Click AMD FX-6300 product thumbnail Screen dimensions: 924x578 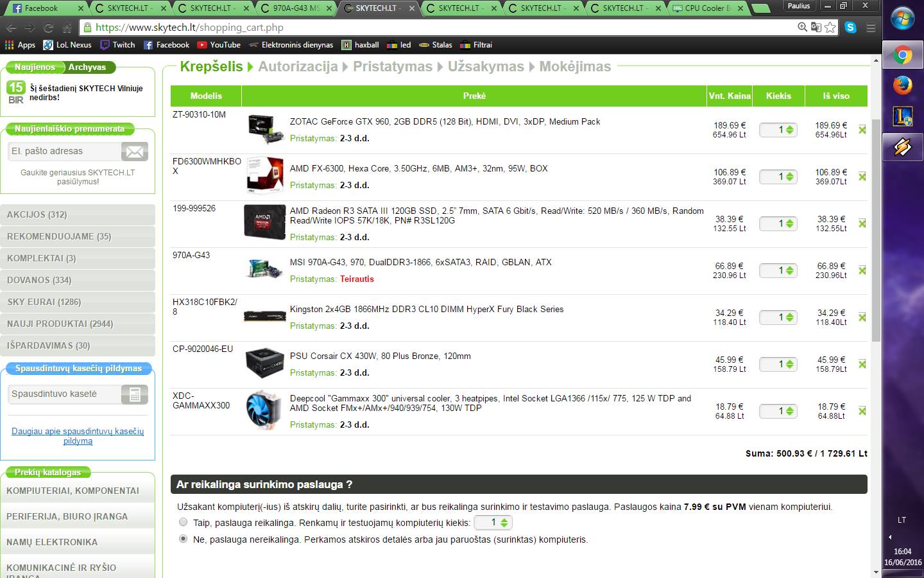click(264, 175)
